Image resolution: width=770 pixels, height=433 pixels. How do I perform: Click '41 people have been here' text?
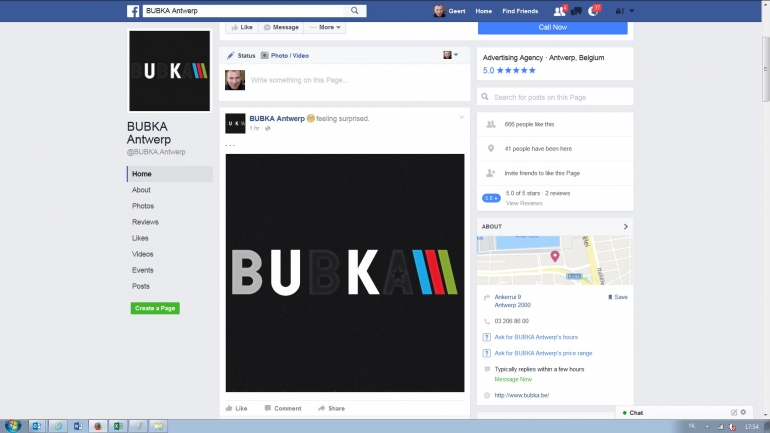point(538,149)
